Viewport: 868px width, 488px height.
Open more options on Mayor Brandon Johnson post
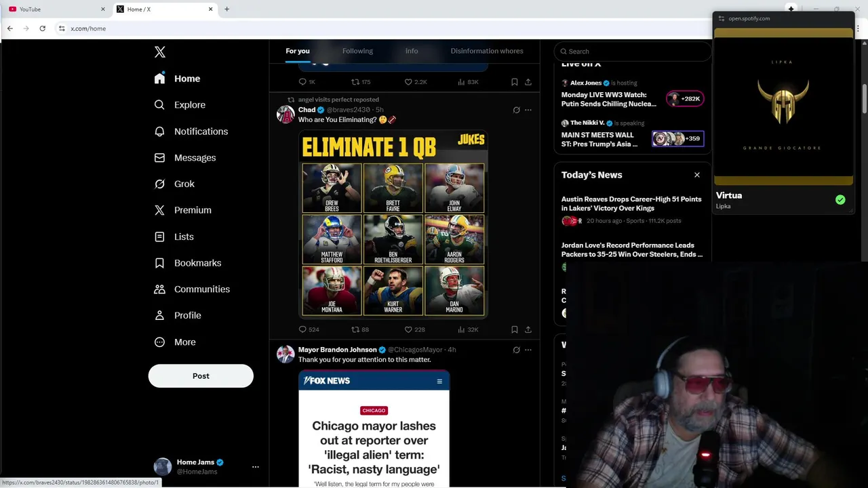pyautogui.click(x=528, y=350)
